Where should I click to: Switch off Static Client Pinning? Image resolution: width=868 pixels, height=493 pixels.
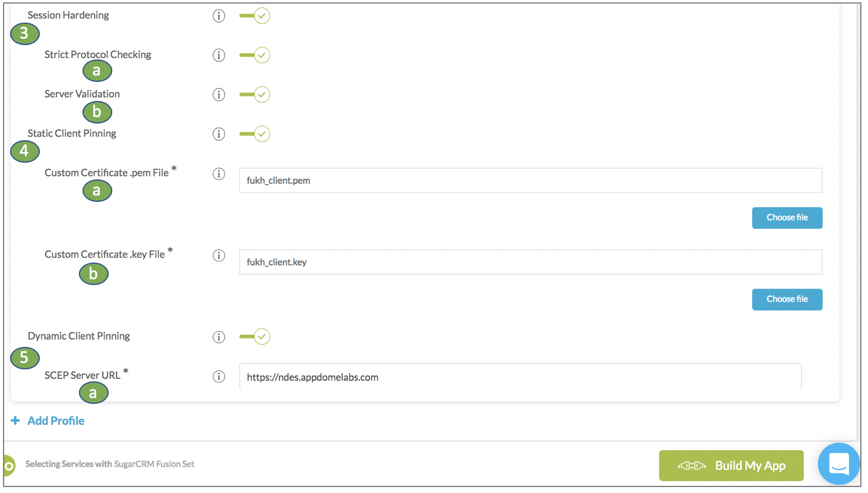click(255, 134)
